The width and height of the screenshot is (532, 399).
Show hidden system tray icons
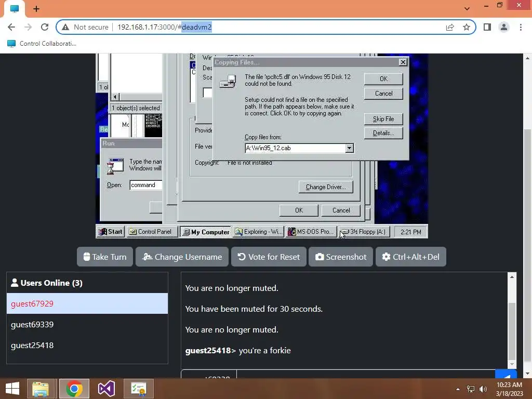pyautogui.click(x=458, y=389)
